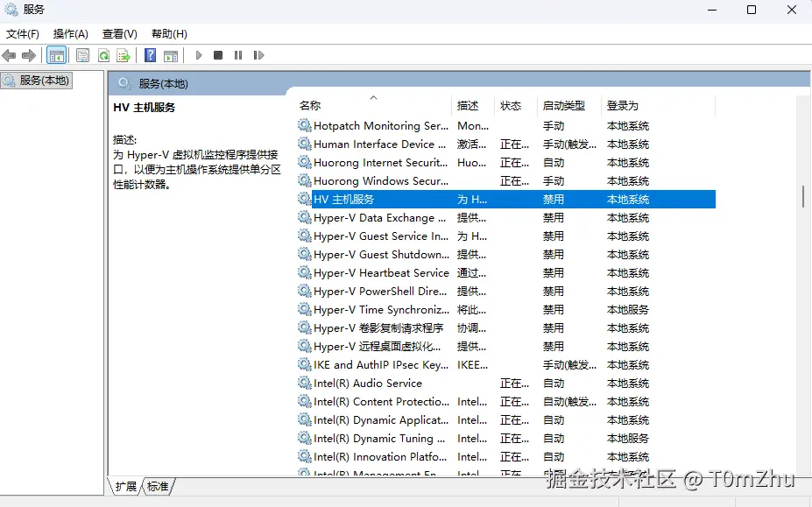
Task: Open the 文件(F) menu
Action: click(22, 34)
